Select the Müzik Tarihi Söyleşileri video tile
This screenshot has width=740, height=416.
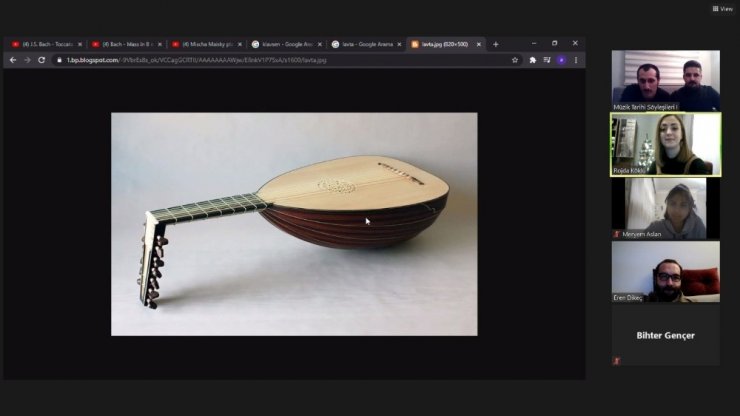[x=665, y=80]
